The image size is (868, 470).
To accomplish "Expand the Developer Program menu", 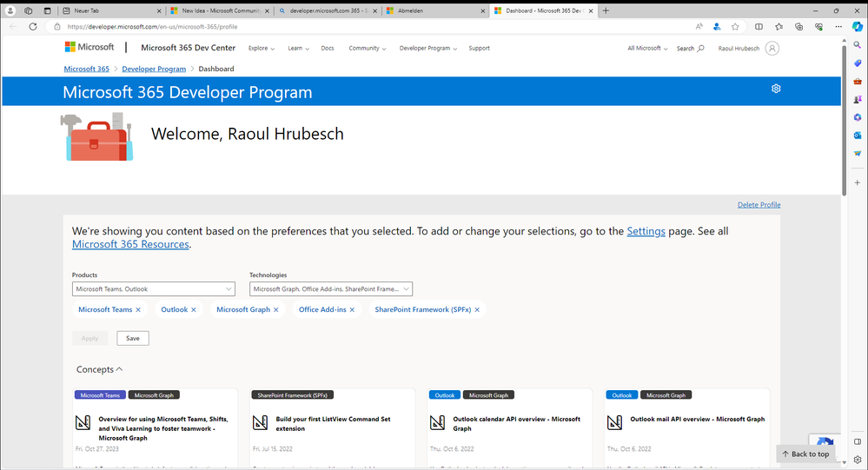I will [427, 48].
